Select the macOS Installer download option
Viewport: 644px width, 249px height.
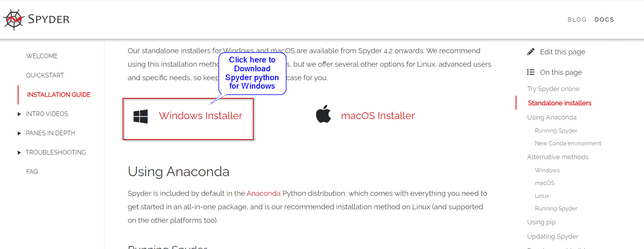(x=377, y=115)
